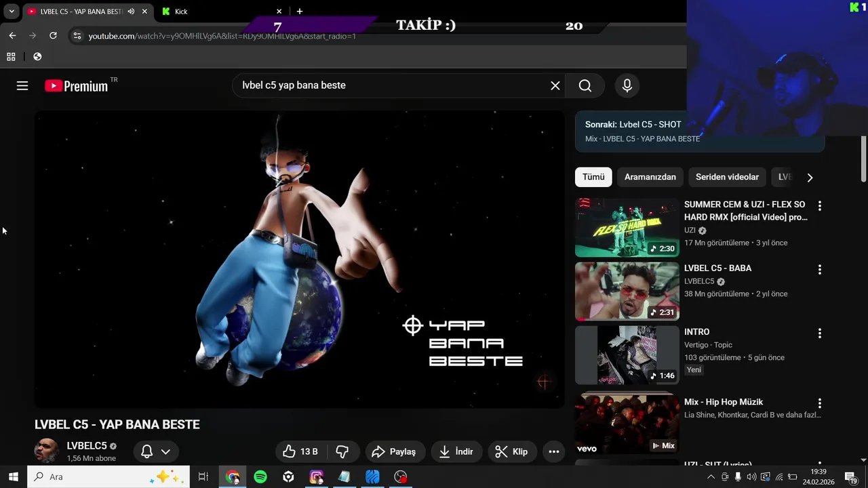Reload the current page
This screenshot has height=488, width=868.
tap(53, 35)
